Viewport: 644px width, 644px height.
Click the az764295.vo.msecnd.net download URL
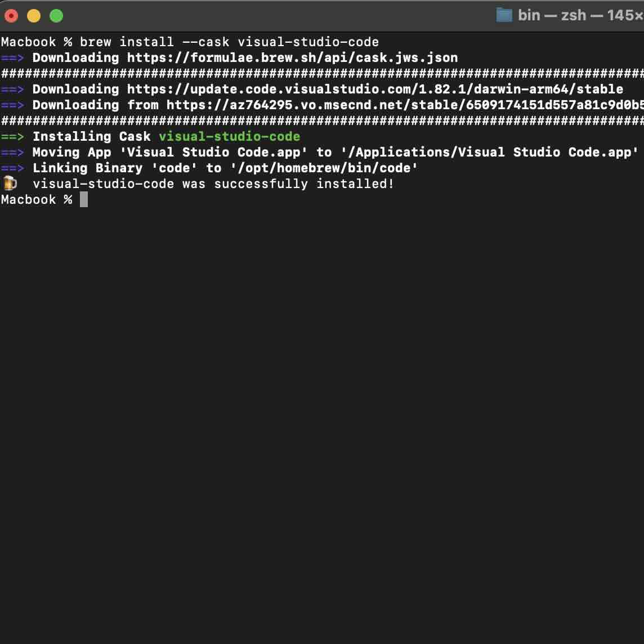click(x=405, y=105)
